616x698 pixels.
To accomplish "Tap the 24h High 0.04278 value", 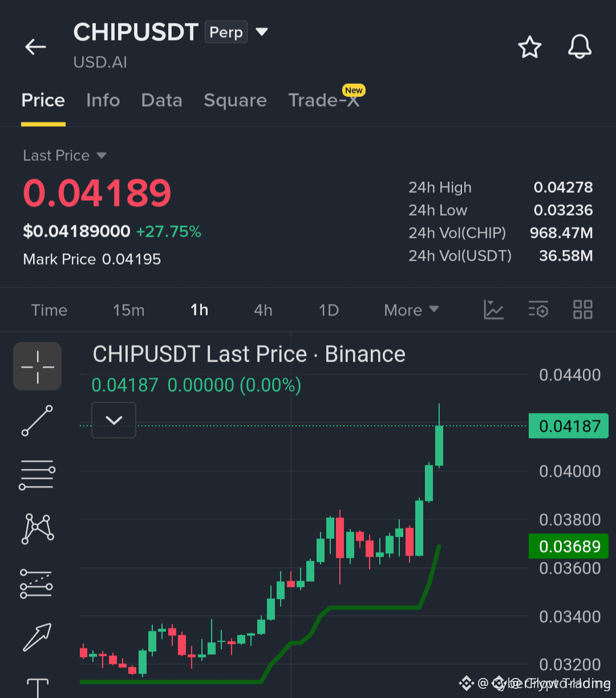I will coord(563,188).
